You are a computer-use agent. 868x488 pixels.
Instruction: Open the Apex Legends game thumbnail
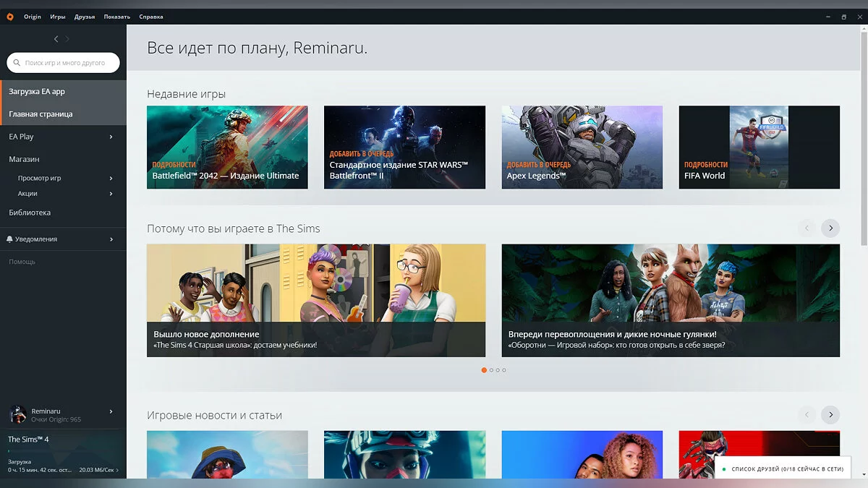582,147
